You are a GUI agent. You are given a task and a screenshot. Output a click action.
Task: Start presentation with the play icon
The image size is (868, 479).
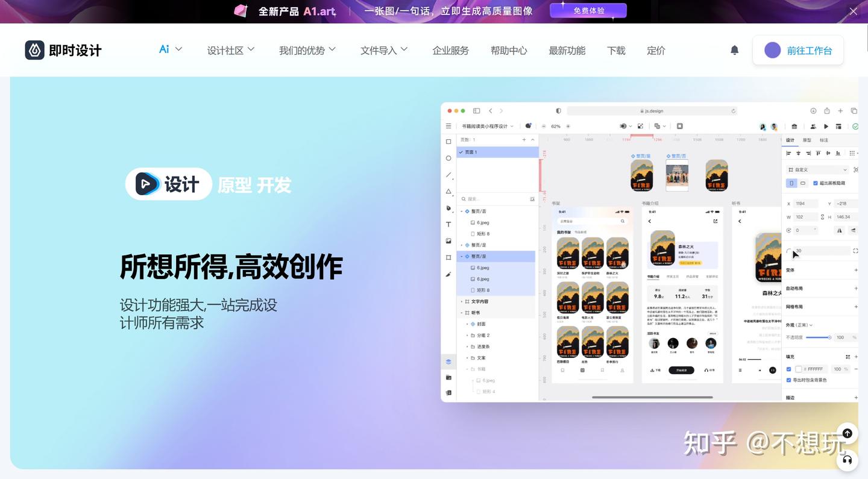[x=825, y=127]
